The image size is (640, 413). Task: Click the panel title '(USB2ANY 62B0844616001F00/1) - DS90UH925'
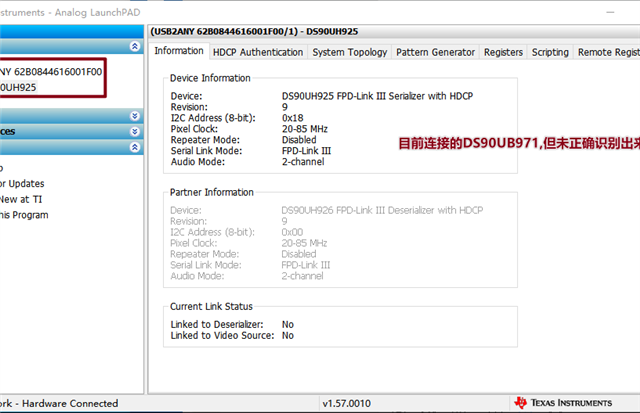(x=254, y=31)
